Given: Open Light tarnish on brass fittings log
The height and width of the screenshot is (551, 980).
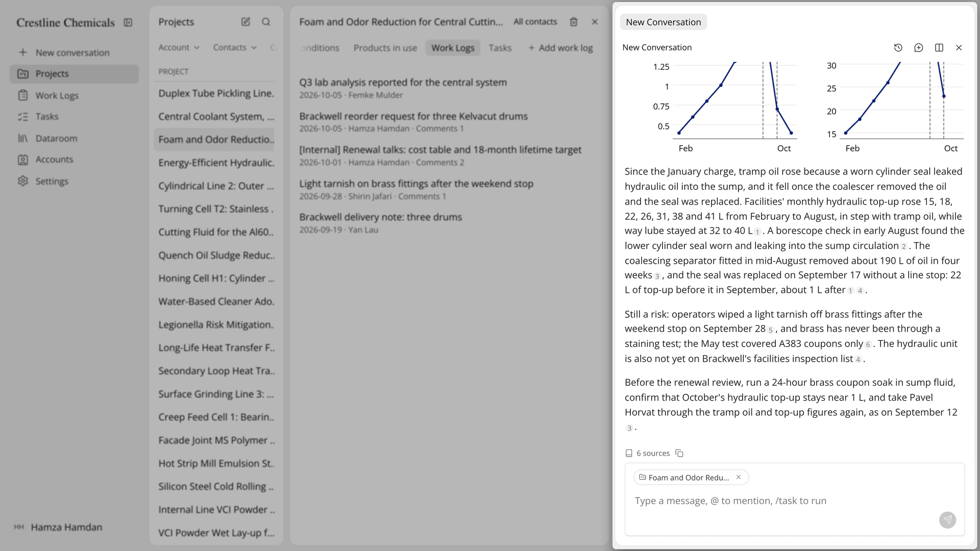Looking at the screenshot, I should pyautogui.click(x=449, y=189).
